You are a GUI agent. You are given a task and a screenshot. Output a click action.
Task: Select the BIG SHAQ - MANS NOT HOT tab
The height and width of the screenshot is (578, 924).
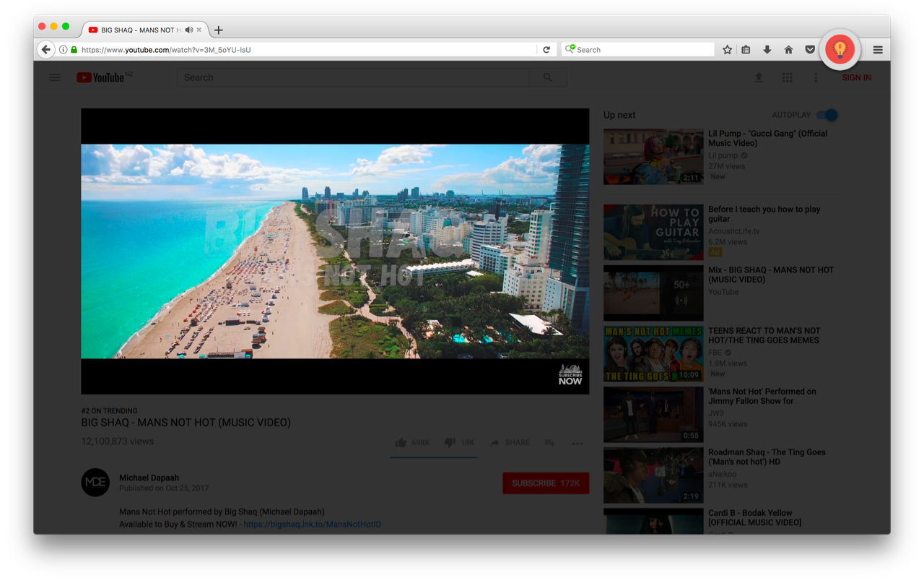pyautogui.click(x=144, y=30)
